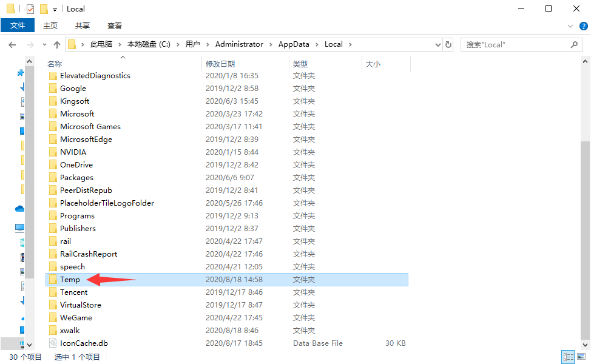Click the search magnifier icon
The width and height of the screenshot is (591, 364).
574,44
